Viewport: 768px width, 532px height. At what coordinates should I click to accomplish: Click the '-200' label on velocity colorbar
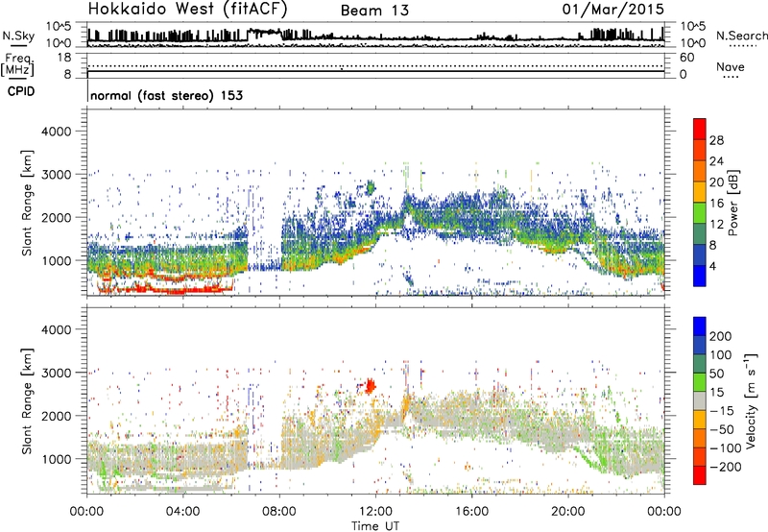tap(726, 467)
